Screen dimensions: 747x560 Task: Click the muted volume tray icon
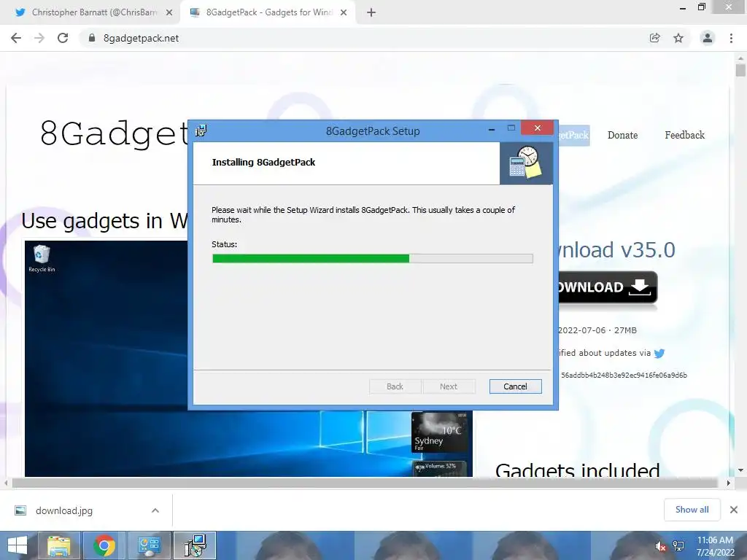click(x=660, y=547)
